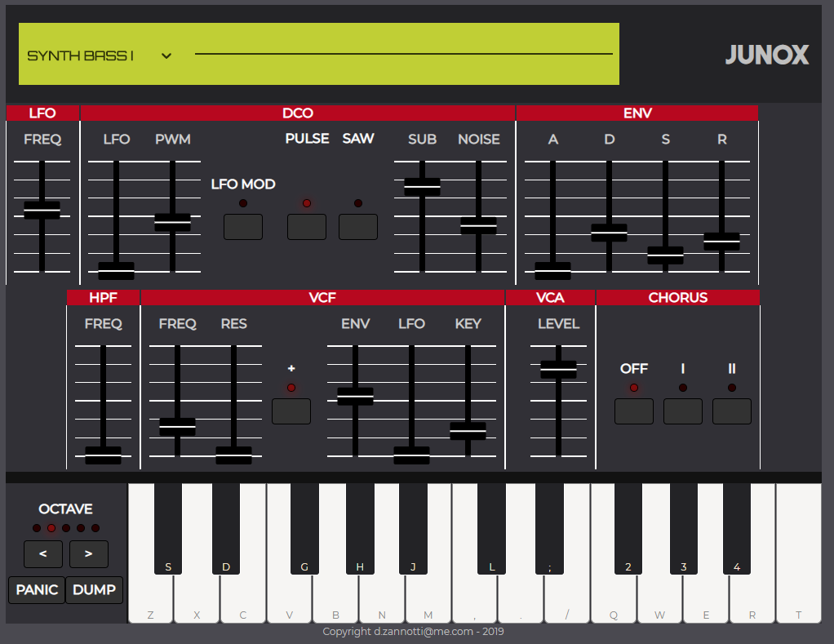
Task: Click the VCF FREQ slider handle
Action: click(178, 427)
